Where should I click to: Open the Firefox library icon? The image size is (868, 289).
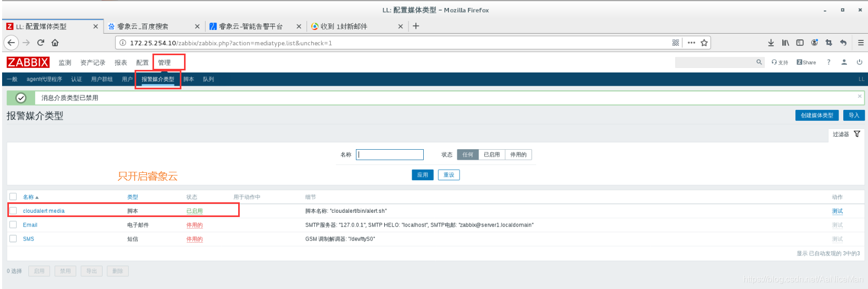coord(785,43)
